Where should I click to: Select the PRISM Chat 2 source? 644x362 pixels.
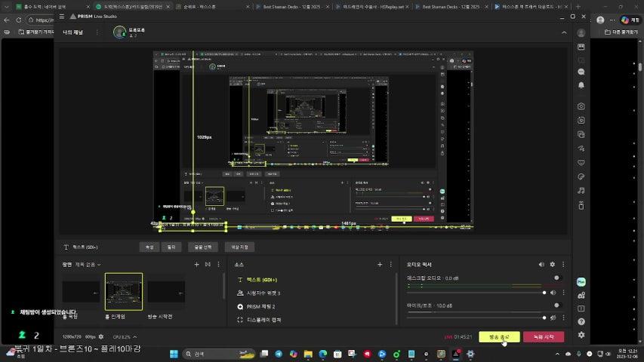[260, 306]
